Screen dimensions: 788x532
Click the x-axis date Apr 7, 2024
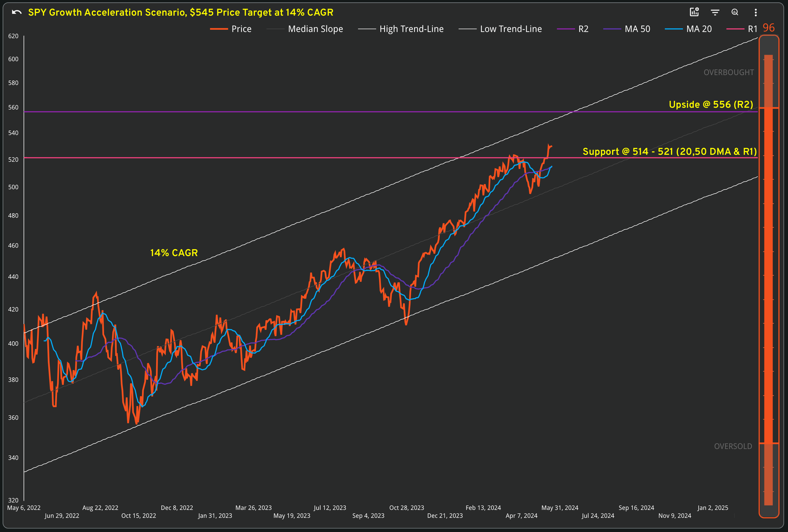pos(521,516)
